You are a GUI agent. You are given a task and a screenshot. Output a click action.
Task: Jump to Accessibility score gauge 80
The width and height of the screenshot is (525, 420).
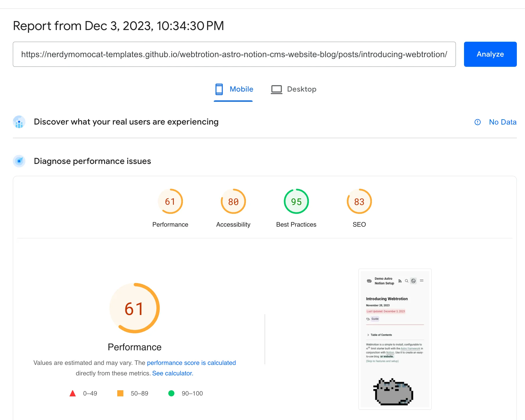[233, 202]
